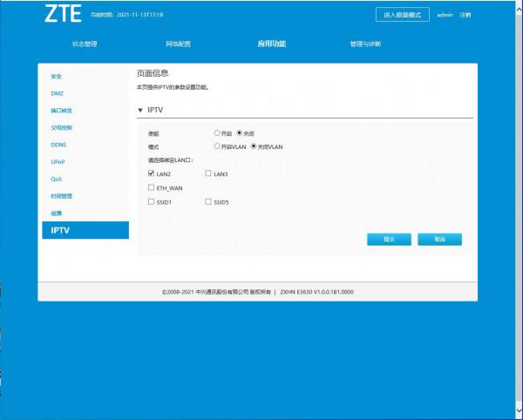Choose the 关闭VLAN mode option
Image resolution: width=523 pixels, height=420 pixels.
[254, 146]
